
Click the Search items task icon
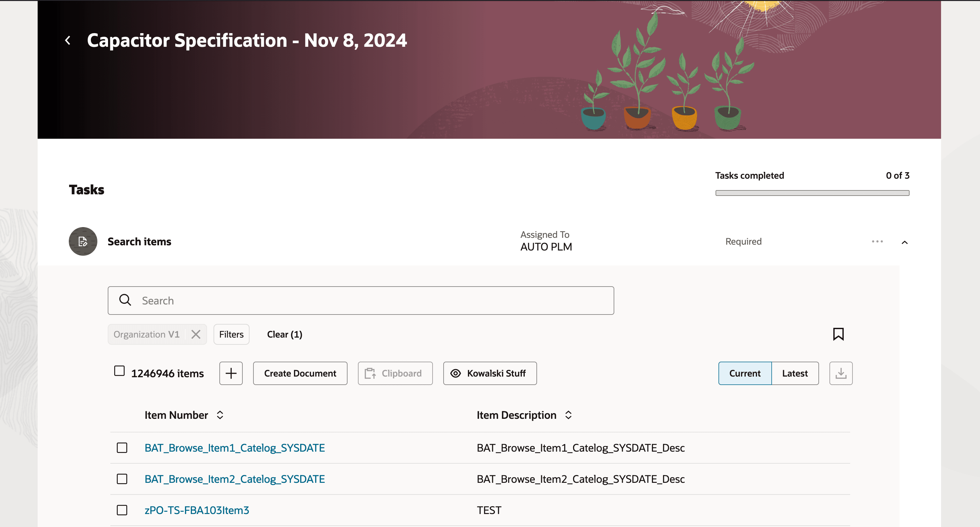(x=82, y=241)
